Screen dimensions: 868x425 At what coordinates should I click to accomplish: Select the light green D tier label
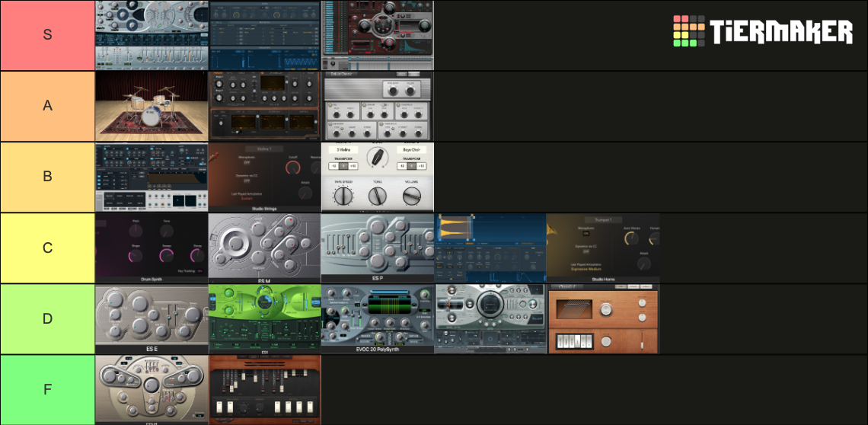[48, 318]
